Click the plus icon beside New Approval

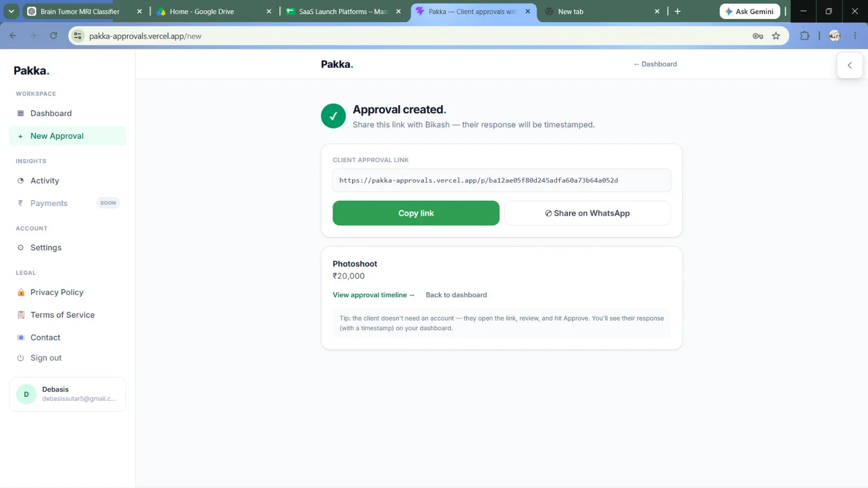21,136
